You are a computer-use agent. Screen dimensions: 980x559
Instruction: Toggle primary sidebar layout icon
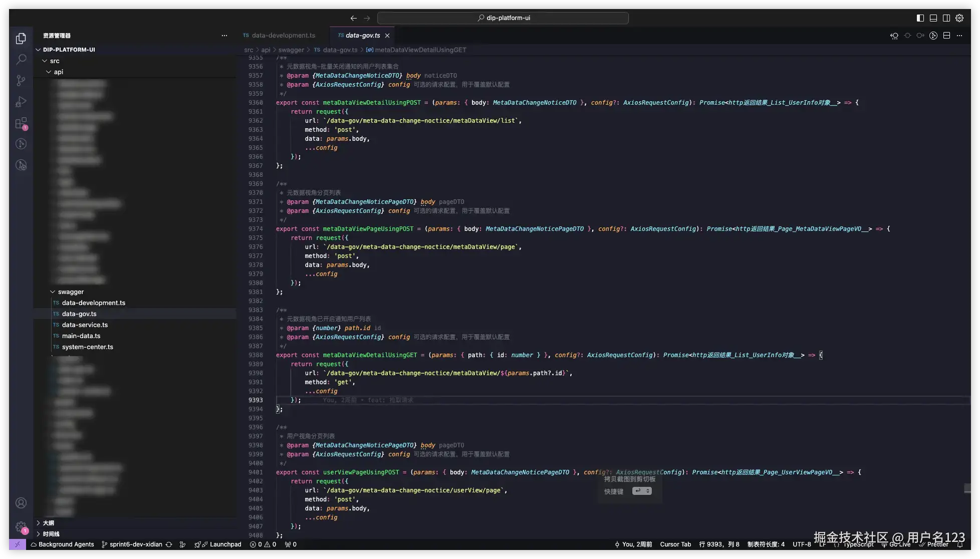[920, 18]
